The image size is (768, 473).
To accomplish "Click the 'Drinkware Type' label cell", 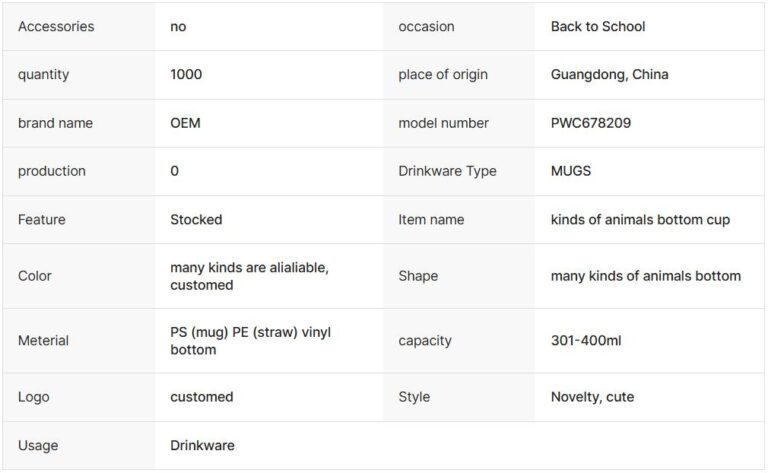I will [x=447, y=171].
